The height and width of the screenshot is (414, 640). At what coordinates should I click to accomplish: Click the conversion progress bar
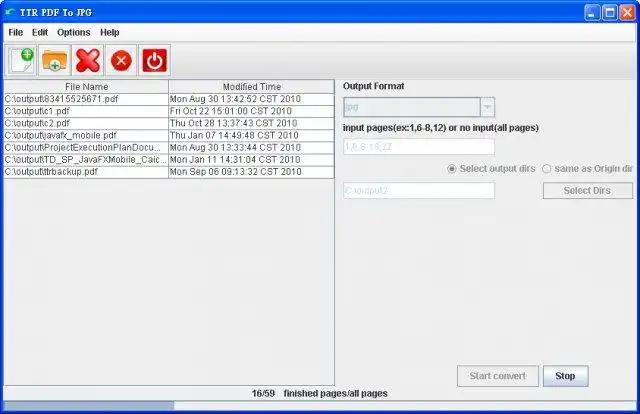tap(320, 405)
